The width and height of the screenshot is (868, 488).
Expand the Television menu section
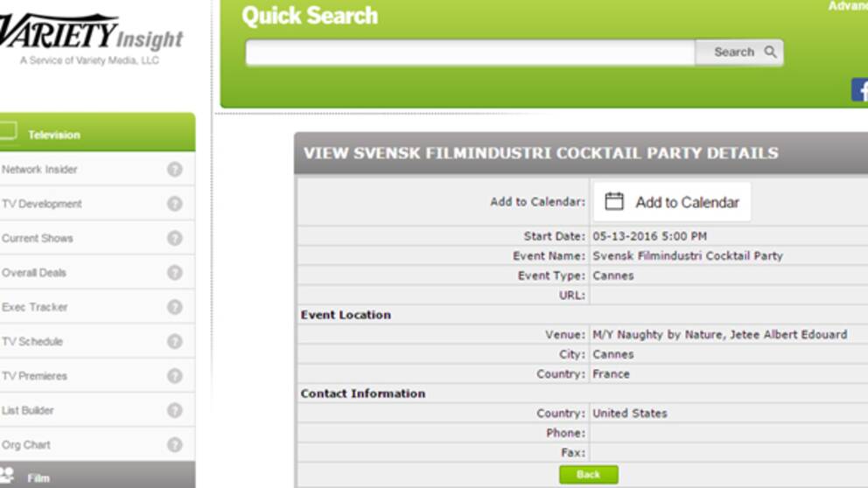[97, 132]
